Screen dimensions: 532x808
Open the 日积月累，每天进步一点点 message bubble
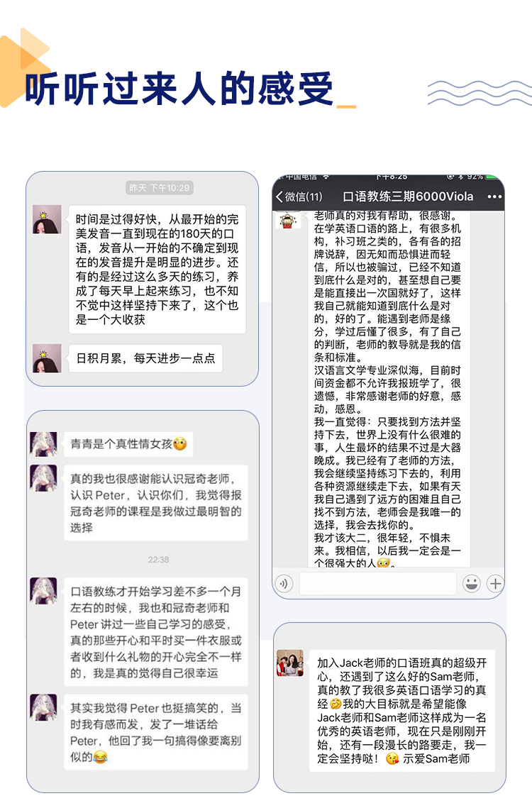(x=145, y=358)
